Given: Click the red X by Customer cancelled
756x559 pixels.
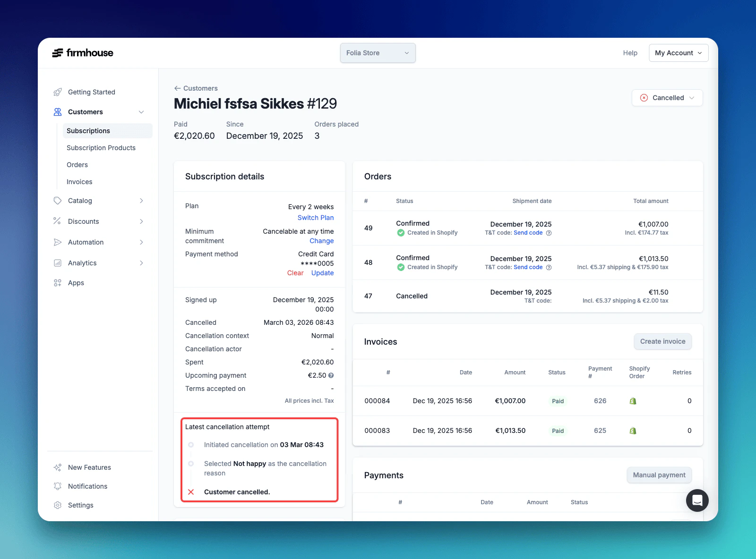Looking at the screenshot, I should (191, 492).
